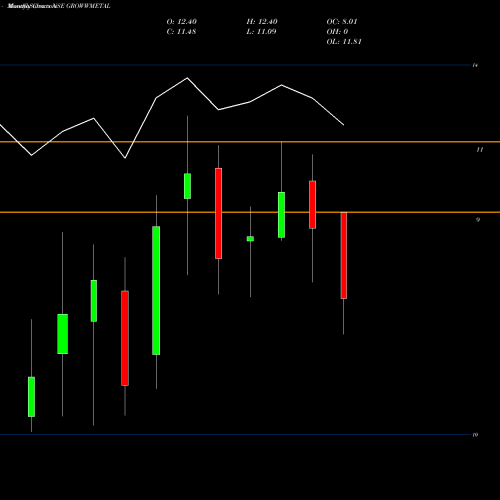Click the 'OL: 11.81' reading

(344, 42)
